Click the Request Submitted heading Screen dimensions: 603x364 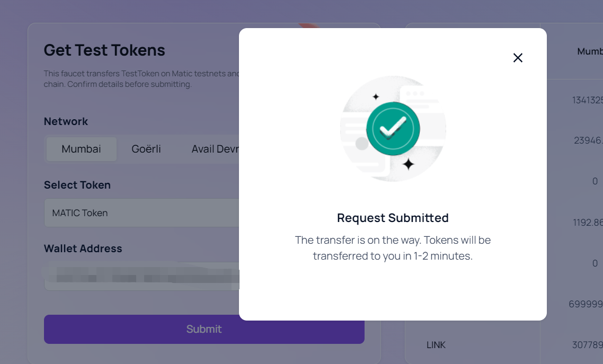coord(393,218)
